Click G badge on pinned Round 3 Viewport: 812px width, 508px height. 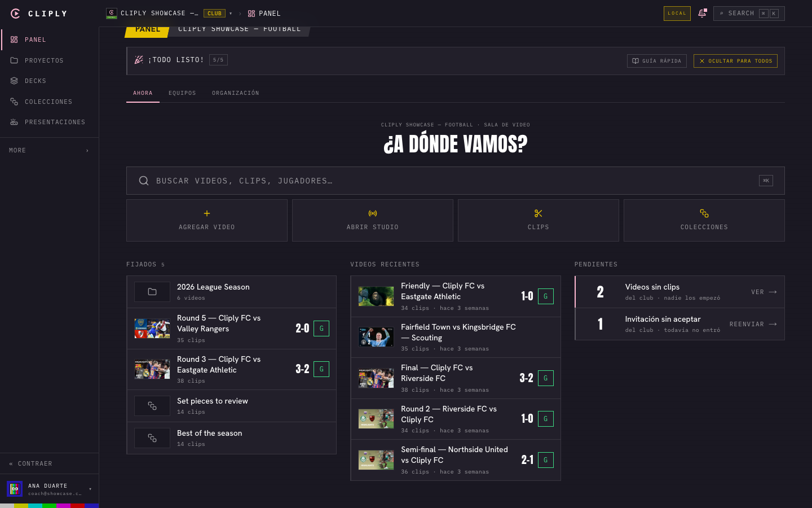[321, 369]
